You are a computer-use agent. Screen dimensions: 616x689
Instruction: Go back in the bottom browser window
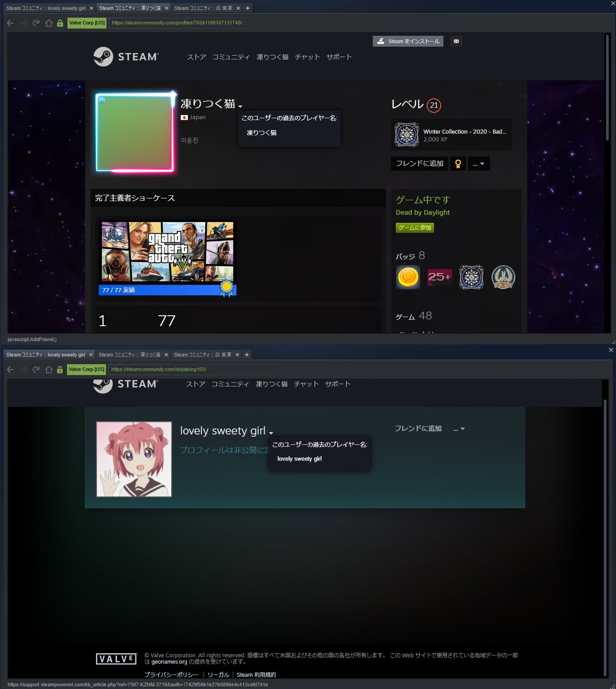[x=10, y=370]
